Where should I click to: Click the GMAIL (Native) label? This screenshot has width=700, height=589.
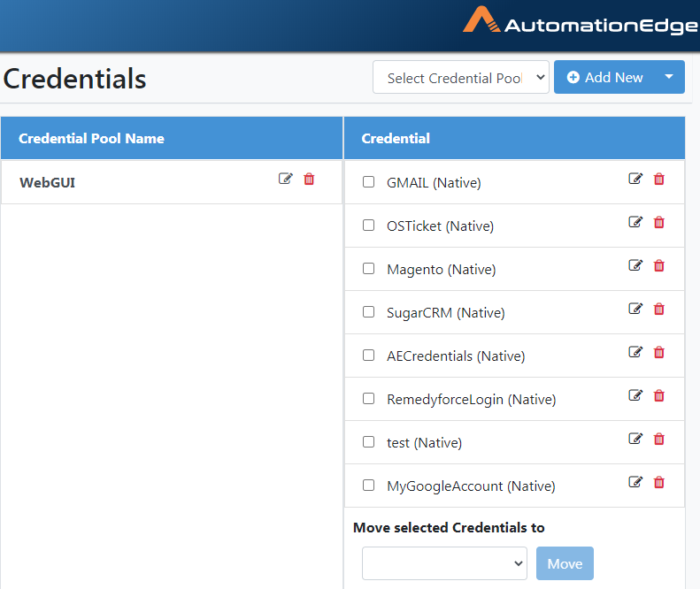(434, 182)
